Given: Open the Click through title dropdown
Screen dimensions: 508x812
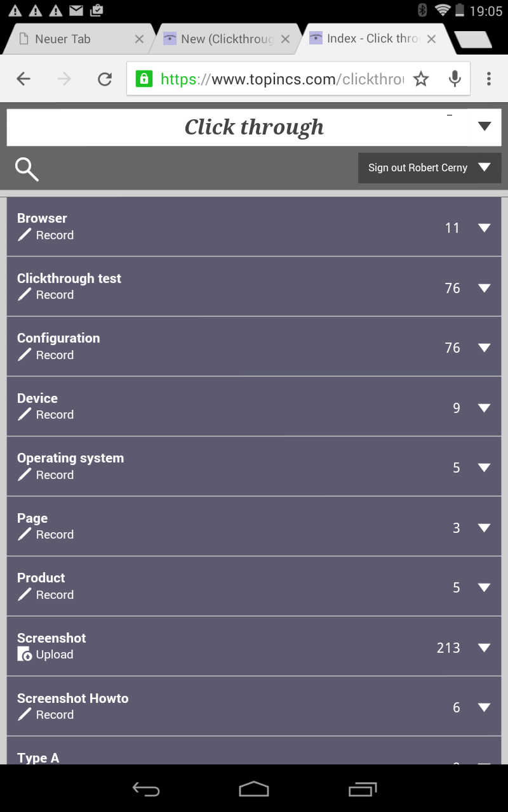Looking at the screenshot, I should coord(485,127).
